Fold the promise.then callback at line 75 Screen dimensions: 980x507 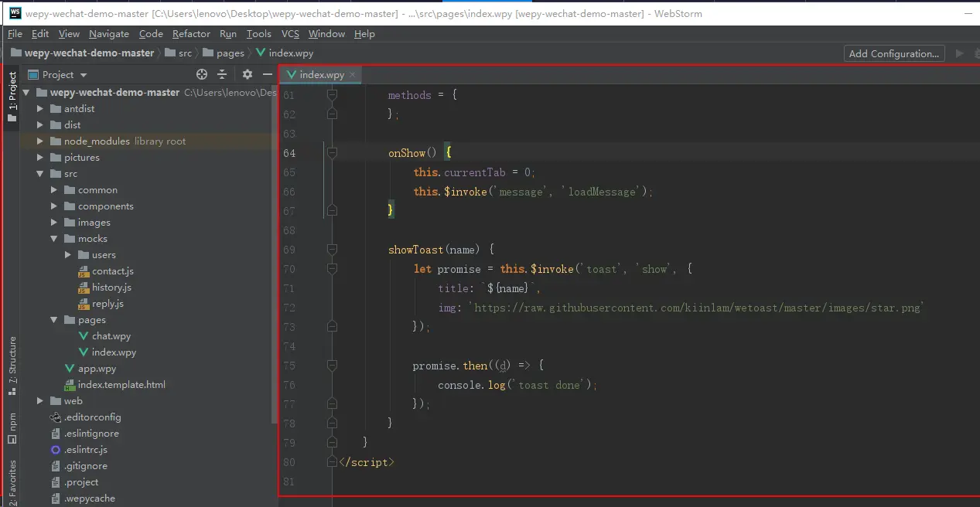(332, 366)
